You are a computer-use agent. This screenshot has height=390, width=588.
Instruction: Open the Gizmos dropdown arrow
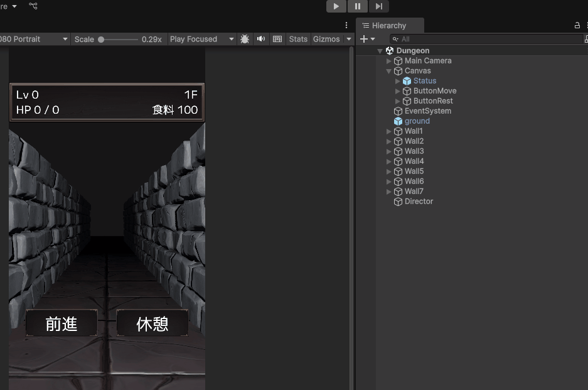(x=349, y=39)
